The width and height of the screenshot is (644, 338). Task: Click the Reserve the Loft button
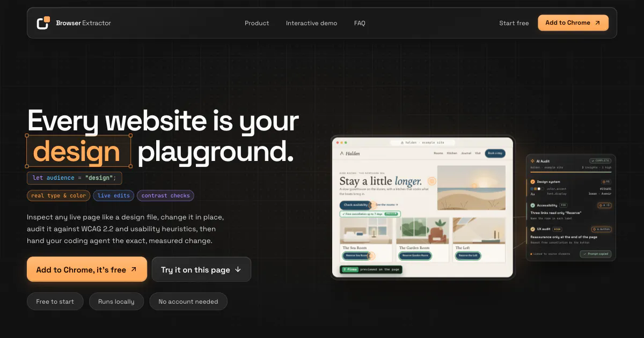[x=467, y=256]
